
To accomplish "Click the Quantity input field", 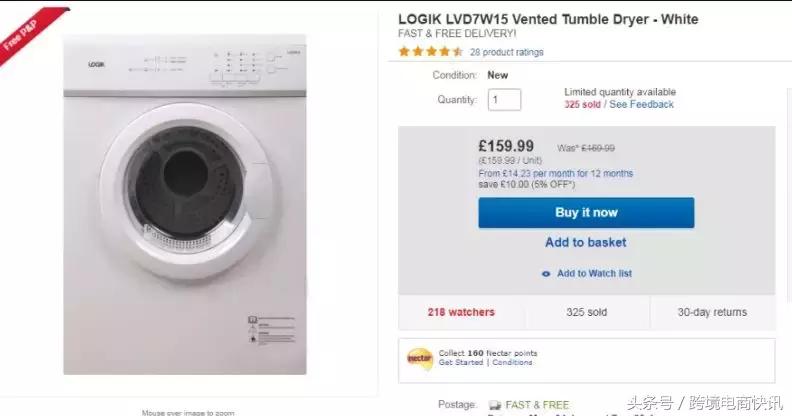I will [x=504, y=99].
